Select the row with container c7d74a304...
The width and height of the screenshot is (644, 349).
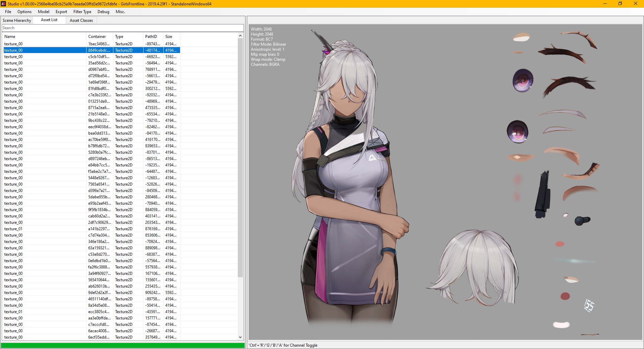pos(92,235)
